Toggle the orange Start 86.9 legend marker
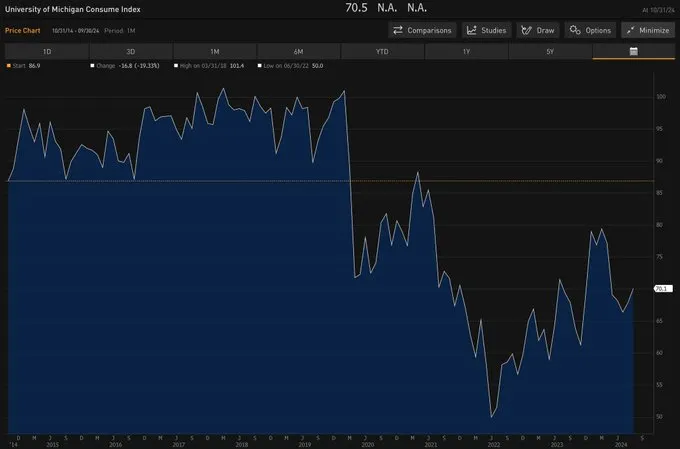This screenshot has width=680, height=449. click(9, 66)
